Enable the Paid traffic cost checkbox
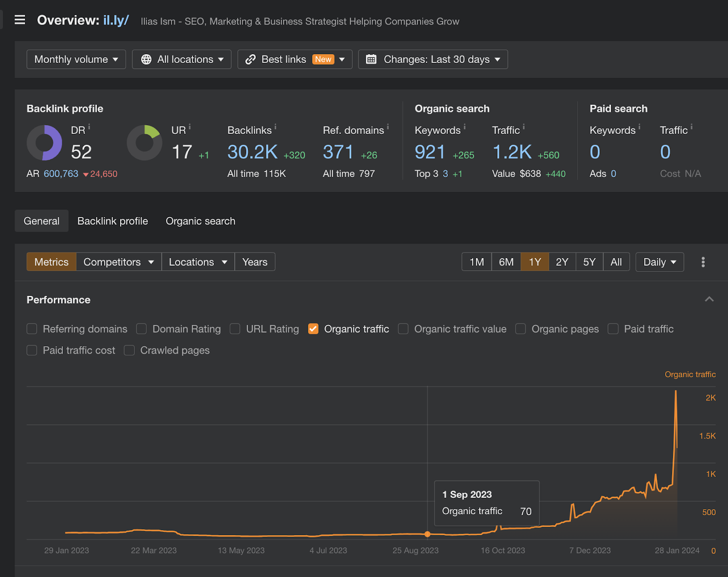The width and height of the screenshot is (728, 577). click(x=32, y=350)
